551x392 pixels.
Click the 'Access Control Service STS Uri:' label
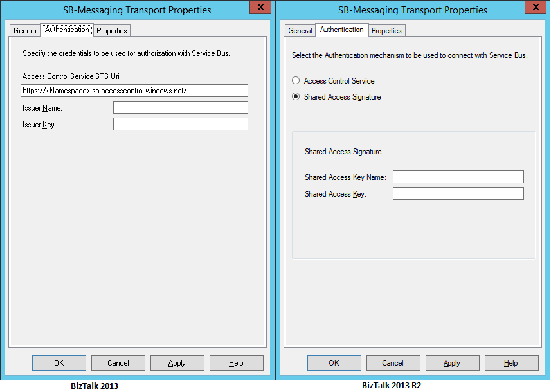[x=71, y=76]
